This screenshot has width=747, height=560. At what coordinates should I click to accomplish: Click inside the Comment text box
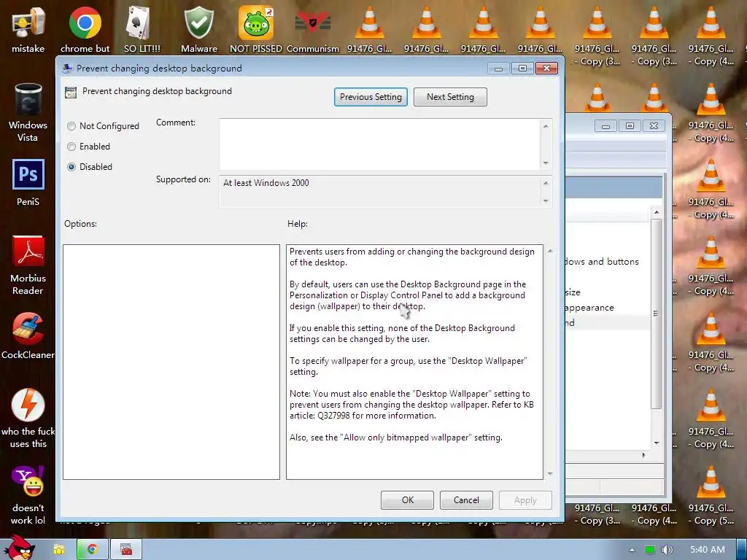pos(379,144)
